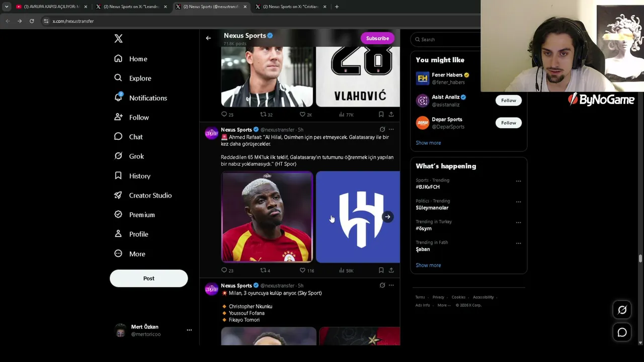Close the Nexus Sports "Cristian" tab
Viewport: 644px width, 362px height.
click(x=325, y=7)
